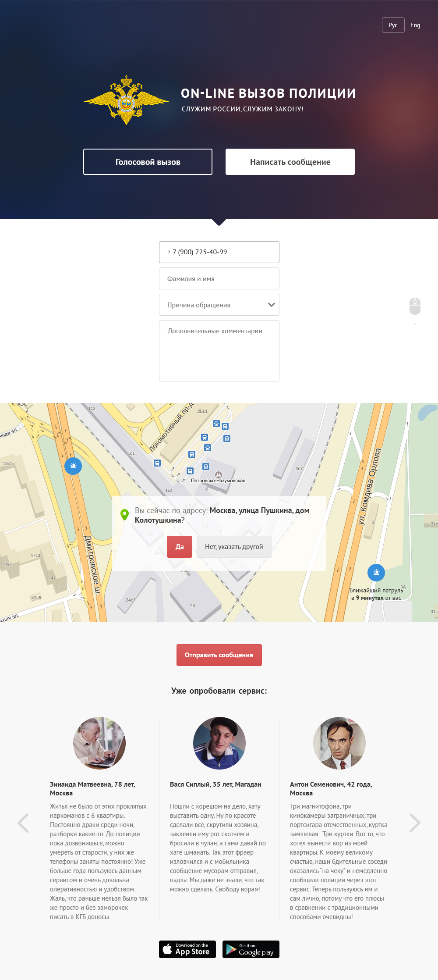Show next testimonials with right arrow

tap(414, 823)
